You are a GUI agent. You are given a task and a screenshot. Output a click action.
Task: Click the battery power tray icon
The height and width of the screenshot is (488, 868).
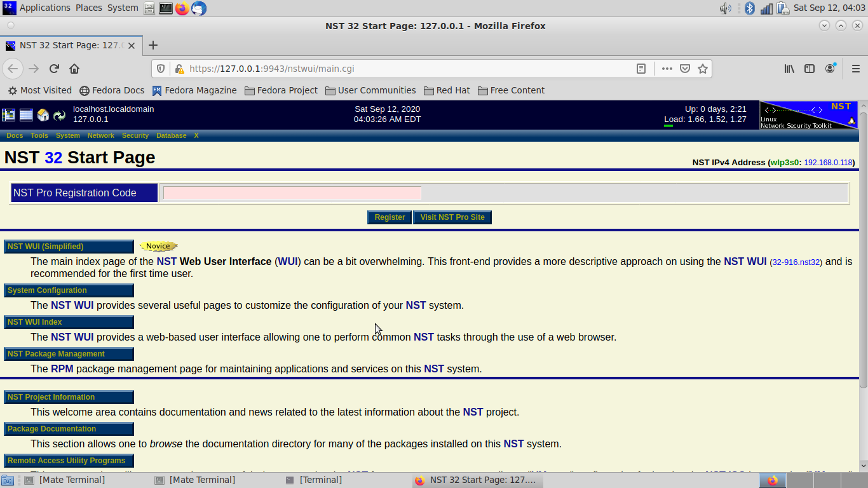783,8
